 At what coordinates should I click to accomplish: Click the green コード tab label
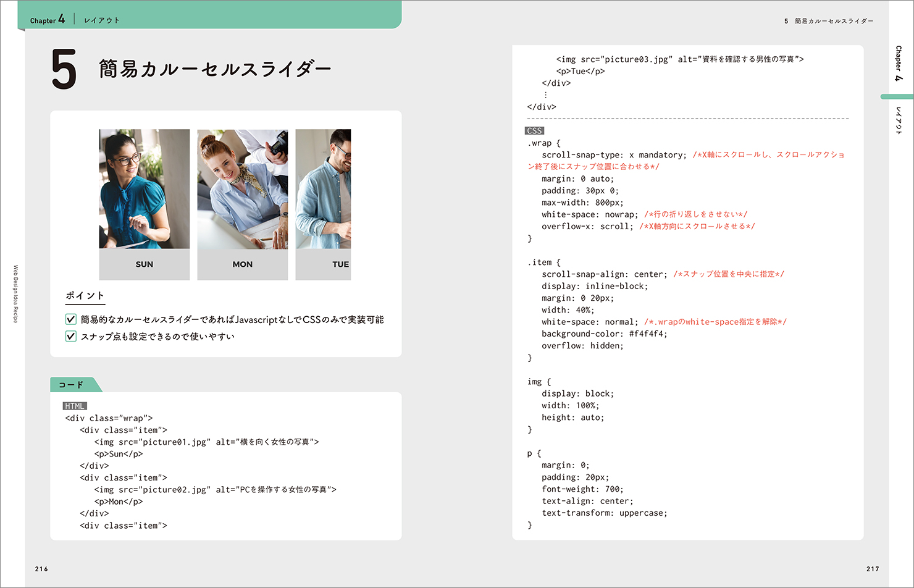(x=72, y=385)
